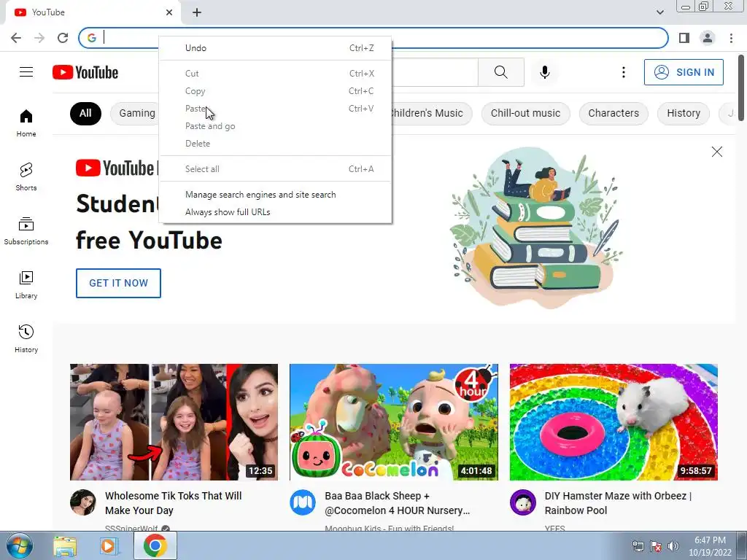The width and height of the screenshot is (747, 560).
Task: Open Windows Media Player from taskbar
Action: [x=109, y=546]
